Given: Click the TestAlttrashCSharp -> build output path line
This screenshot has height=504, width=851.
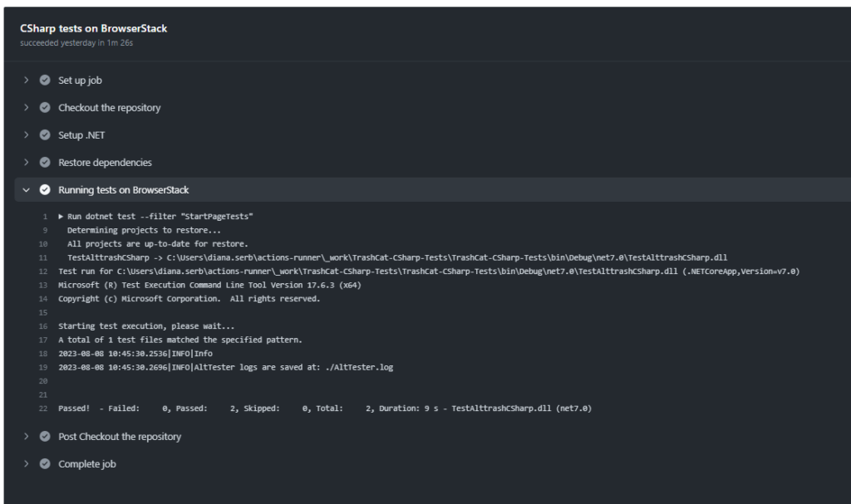Looking at the screenshot, I should click(397, 257).
